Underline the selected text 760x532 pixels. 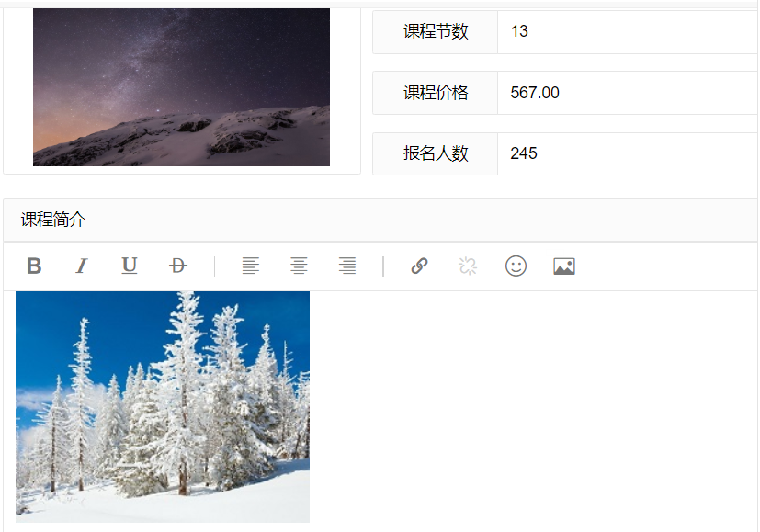pyautogui.click(x=130, y=266)
